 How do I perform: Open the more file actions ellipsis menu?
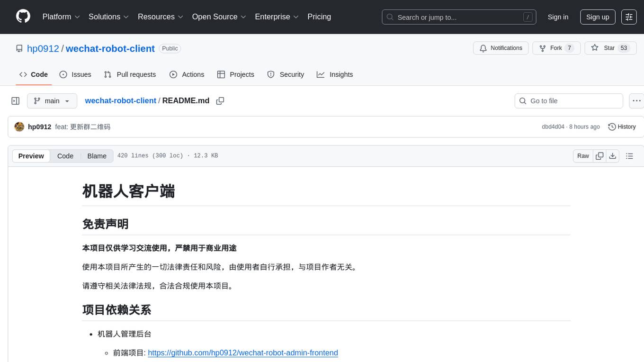(x=636, y=101)
